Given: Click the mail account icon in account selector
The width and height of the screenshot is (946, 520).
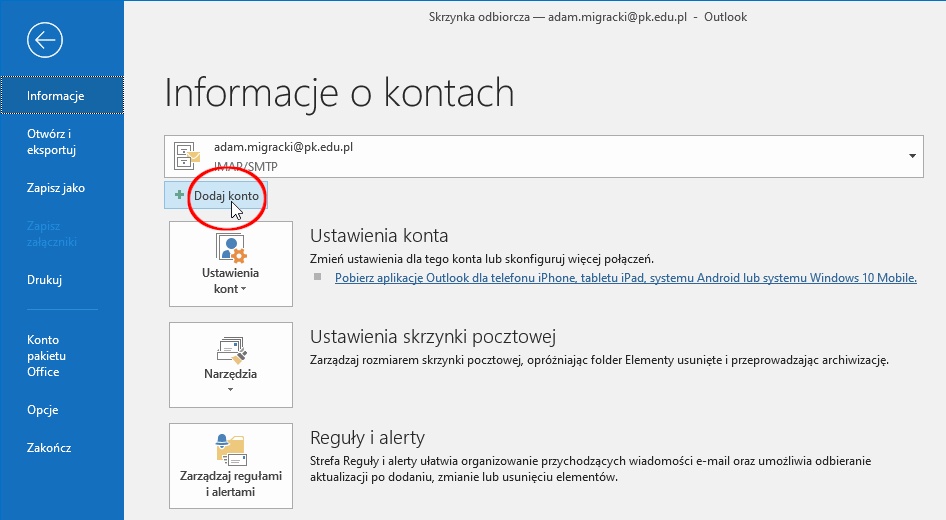Looking at the screenshot, I should click(187, 156).
